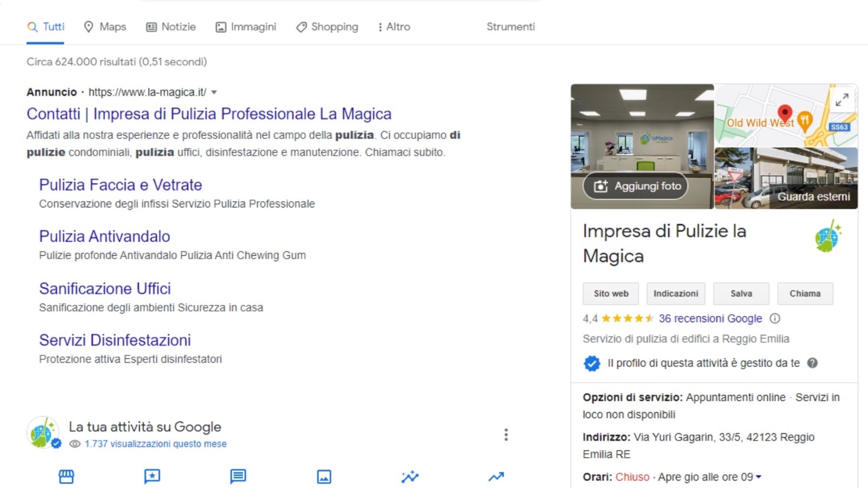Open the Pulizia Faccia e Vetrate link
Viewport: 868px width, 488px height.
click(x=120, y=185)
